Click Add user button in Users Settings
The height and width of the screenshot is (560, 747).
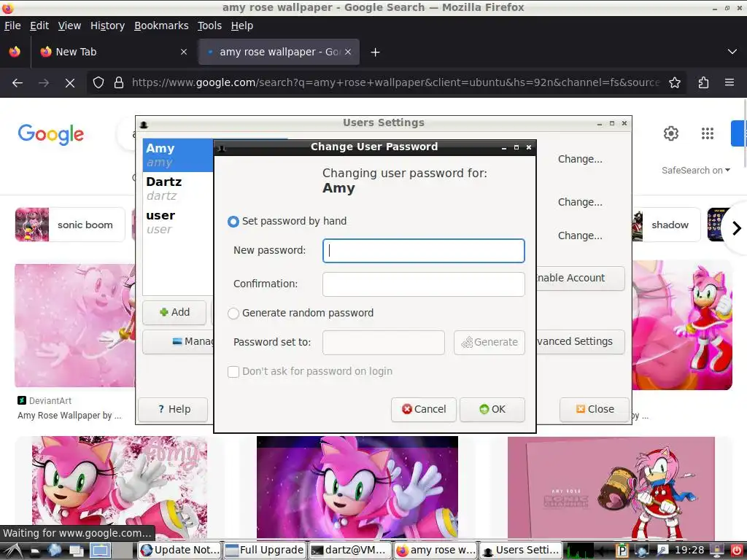coord(174,312)
